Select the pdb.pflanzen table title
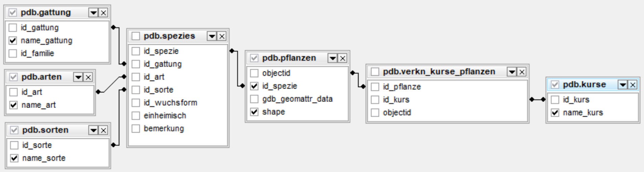The height and width of the screenshot is (172, 644). 289,58
